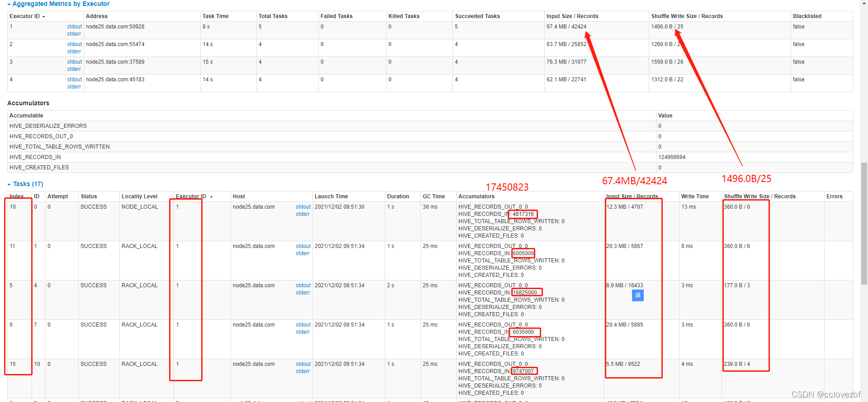The image size is (868, 402).
Task: Select task input 5.5 MB / 9522
Action: [623, 364]
